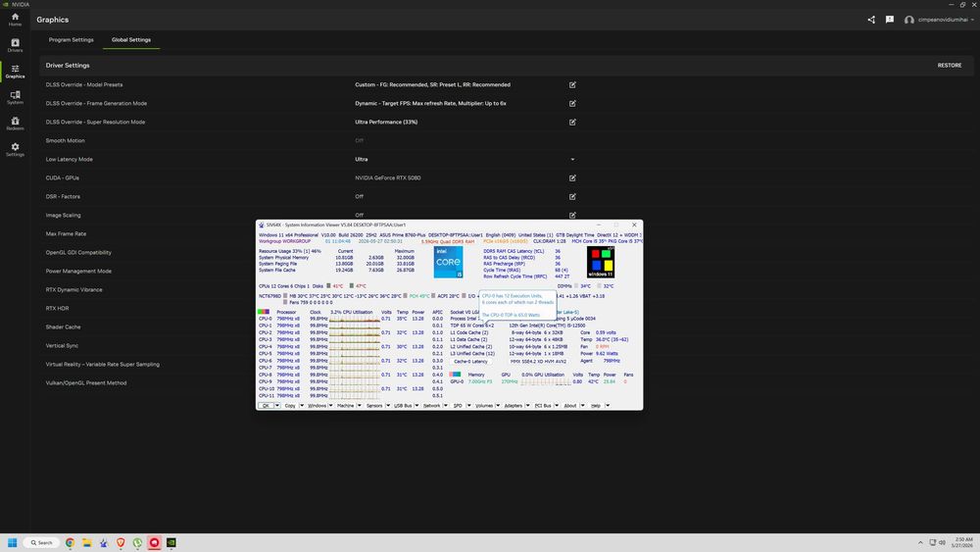Open the Low Latency Mode dropdown
Screen dimensions: 980x552
(x=572, y=160)
